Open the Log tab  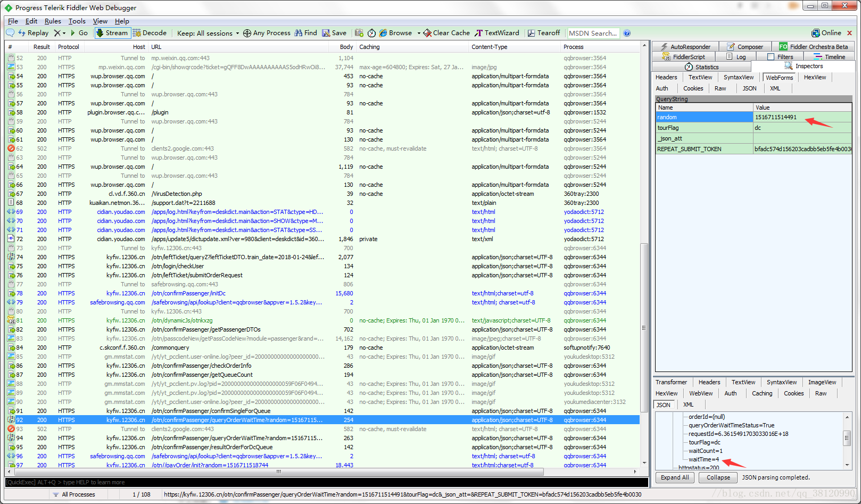click(x=736, y=57)
